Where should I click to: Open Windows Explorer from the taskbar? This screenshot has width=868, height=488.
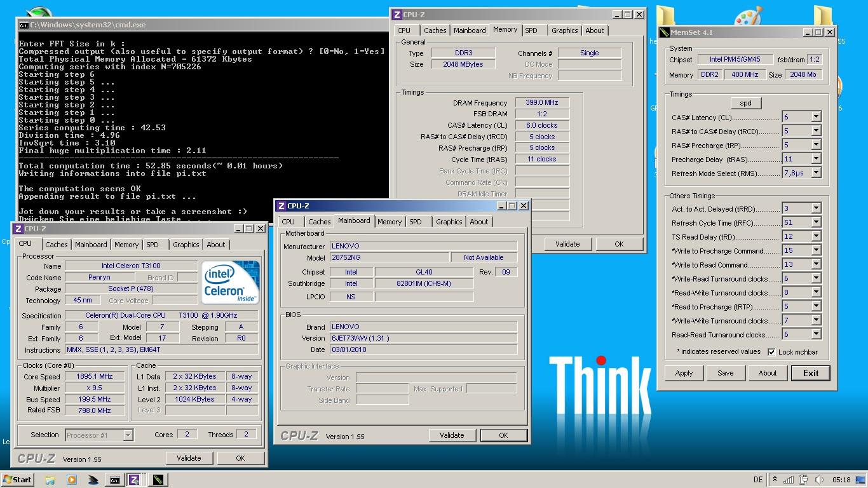[50, 480]
